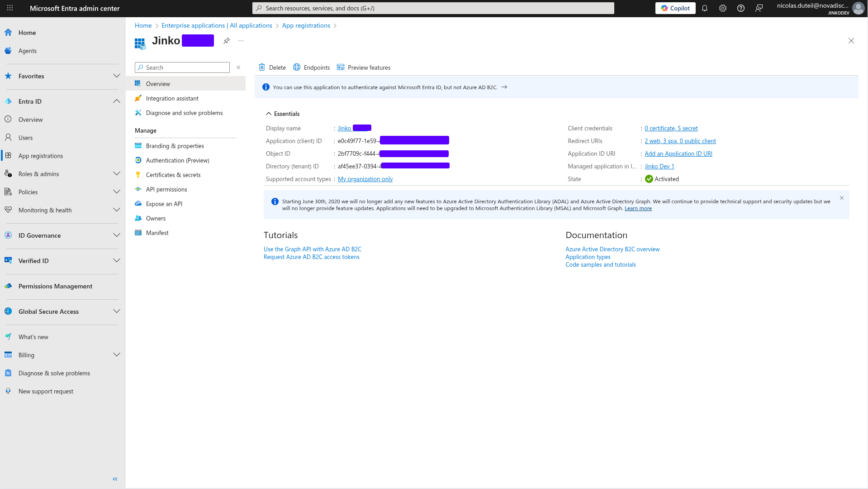Viewport: 868px width, 489px height.
Task: Open the Integration assistant
Action: click(x=172, y=98)
